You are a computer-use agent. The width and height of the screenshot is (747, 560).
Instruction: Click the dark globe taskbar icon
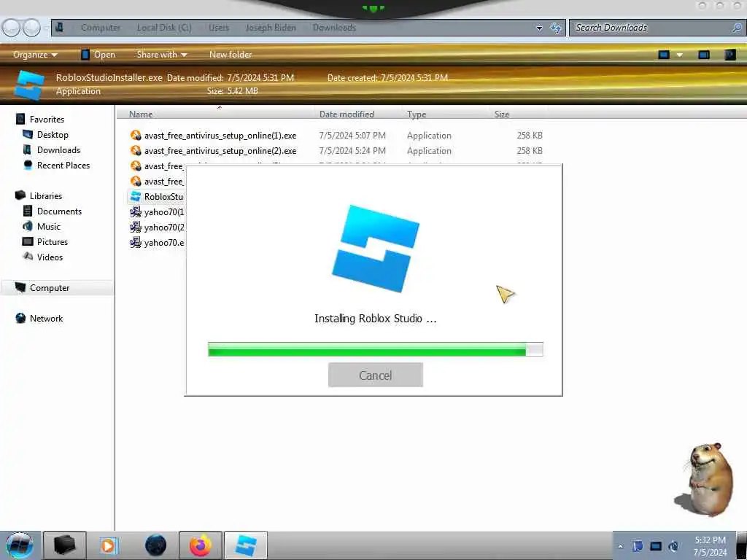[x=156, y=545]
